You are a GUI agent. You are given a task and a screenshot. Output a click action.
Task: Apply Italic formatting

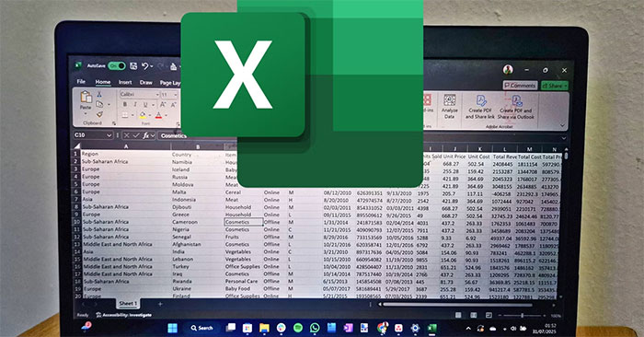click(x=134, y=105)
